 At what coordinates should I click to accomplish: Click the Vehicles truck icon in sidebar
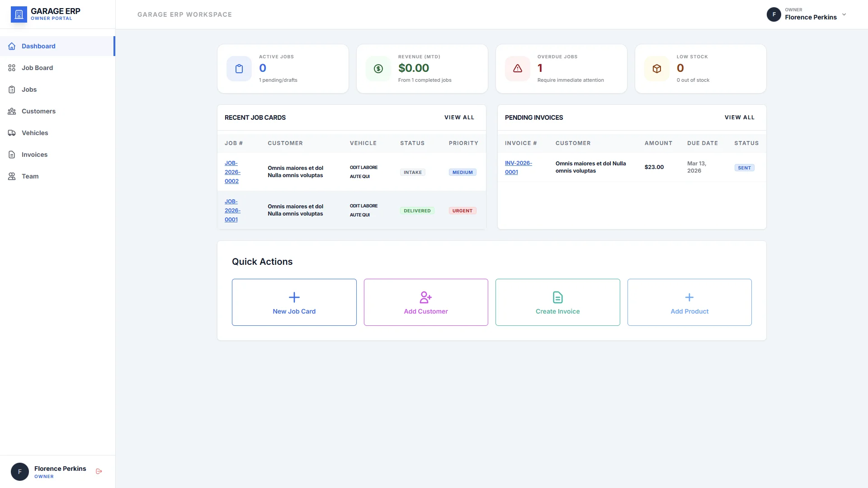[12, 133]
